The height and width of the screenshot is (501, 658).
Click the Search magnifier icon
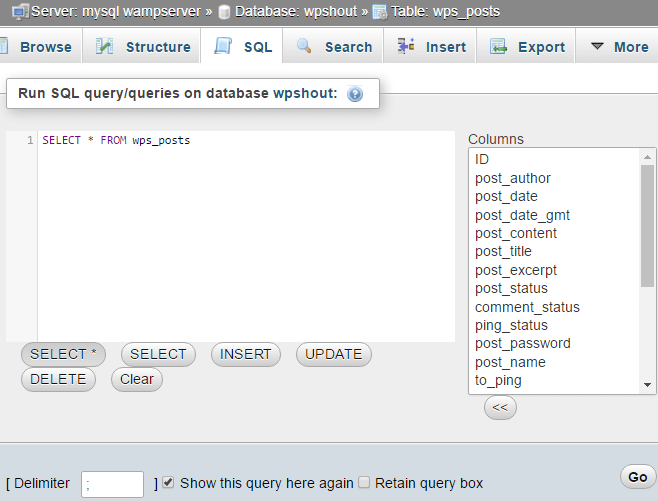[305, 47]
